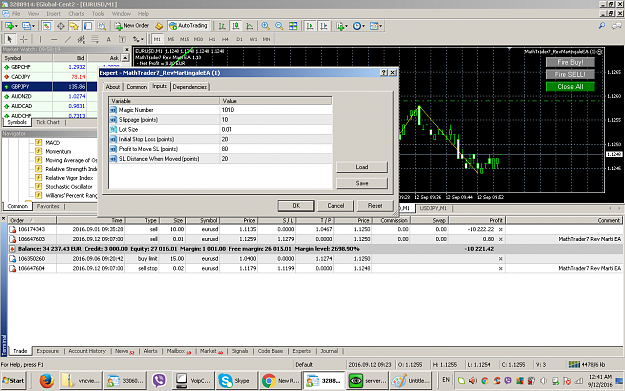Open the Insert menu

point(53,14)
